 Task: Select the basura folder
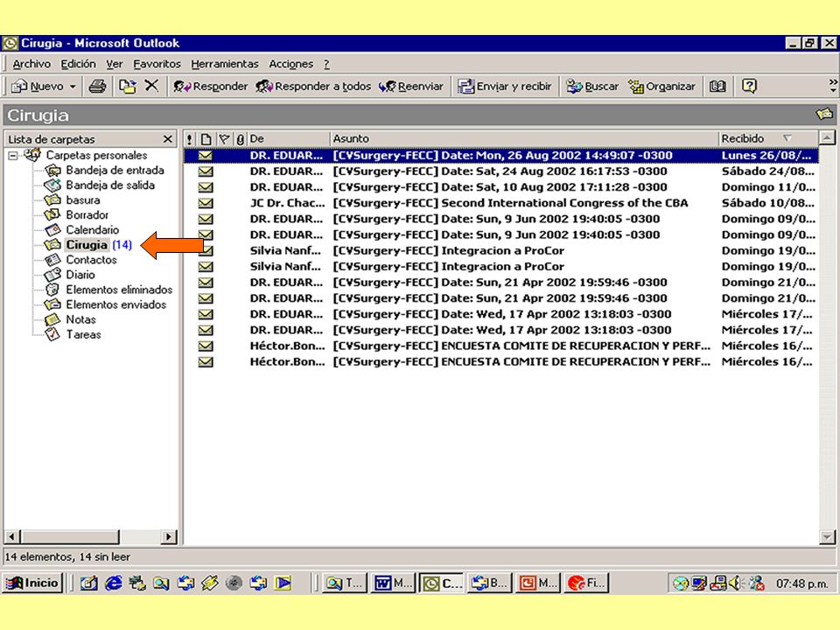point(83,200)
